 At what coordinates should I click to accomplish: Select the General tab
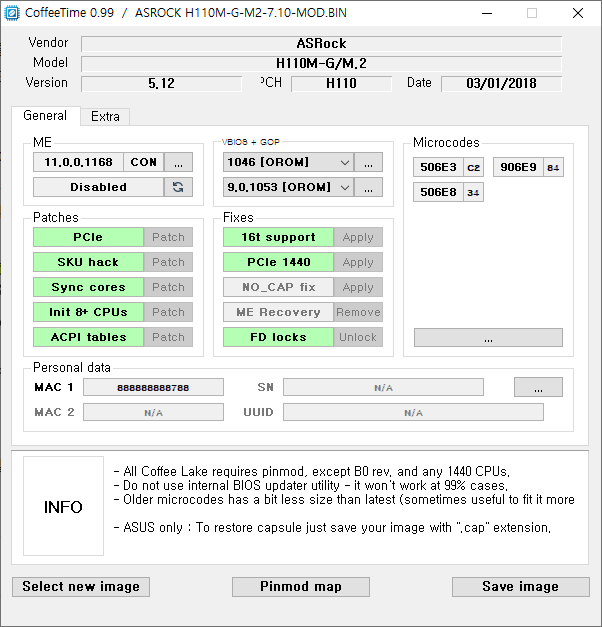(x=45, y=116)
